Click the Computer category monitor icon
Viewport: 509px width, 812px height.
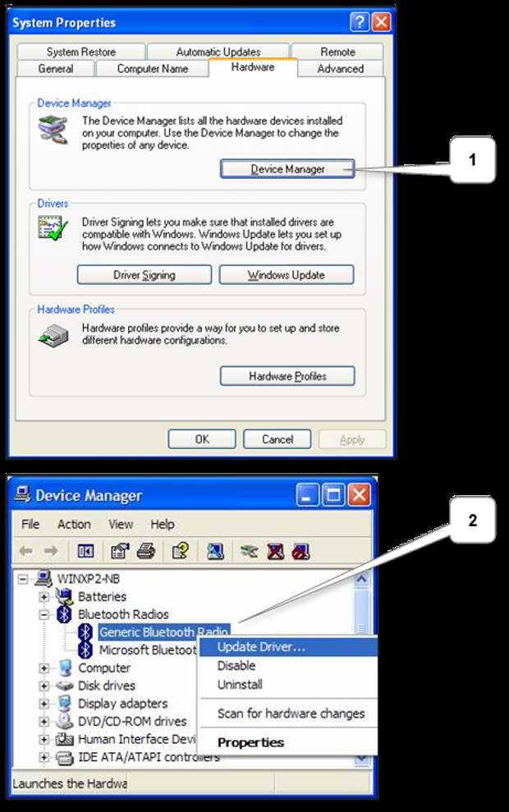65,668
